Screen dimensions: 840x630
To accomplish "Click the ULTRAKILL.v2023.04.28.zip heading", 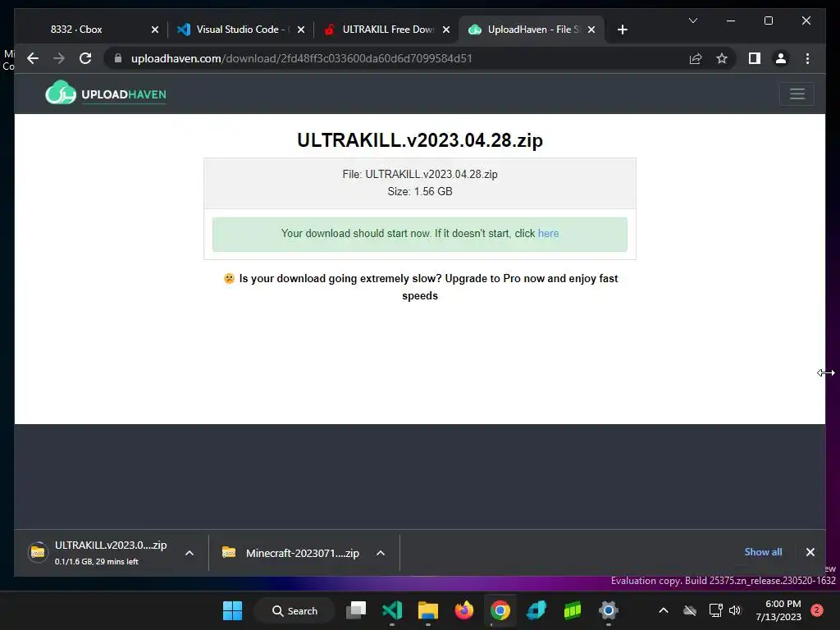I will (420, 139).
